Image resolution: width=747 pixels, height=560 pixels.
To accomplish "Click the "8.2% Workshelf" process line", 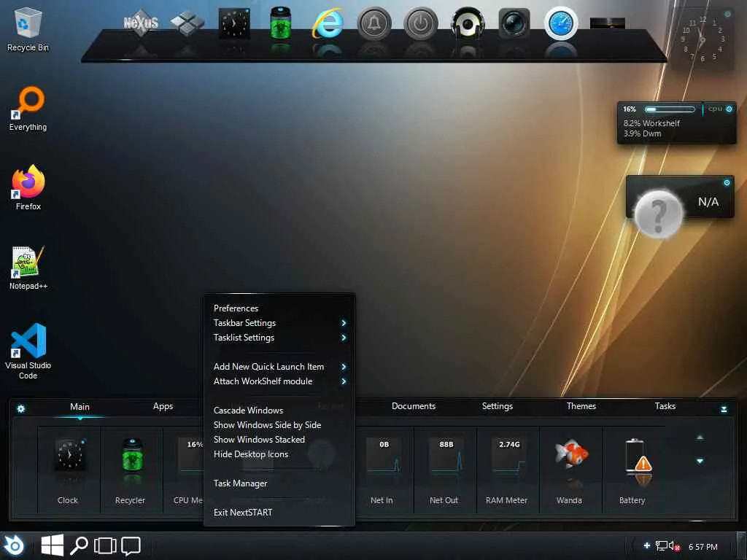I will (x=651, y=123).
